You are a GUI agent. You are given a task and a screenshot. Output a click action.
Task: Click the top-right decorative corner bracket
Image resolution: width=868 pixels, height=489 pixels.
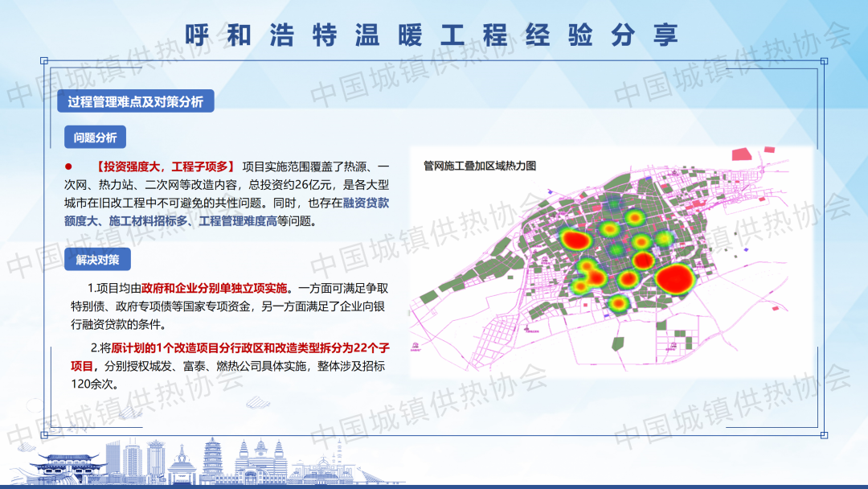822,61
